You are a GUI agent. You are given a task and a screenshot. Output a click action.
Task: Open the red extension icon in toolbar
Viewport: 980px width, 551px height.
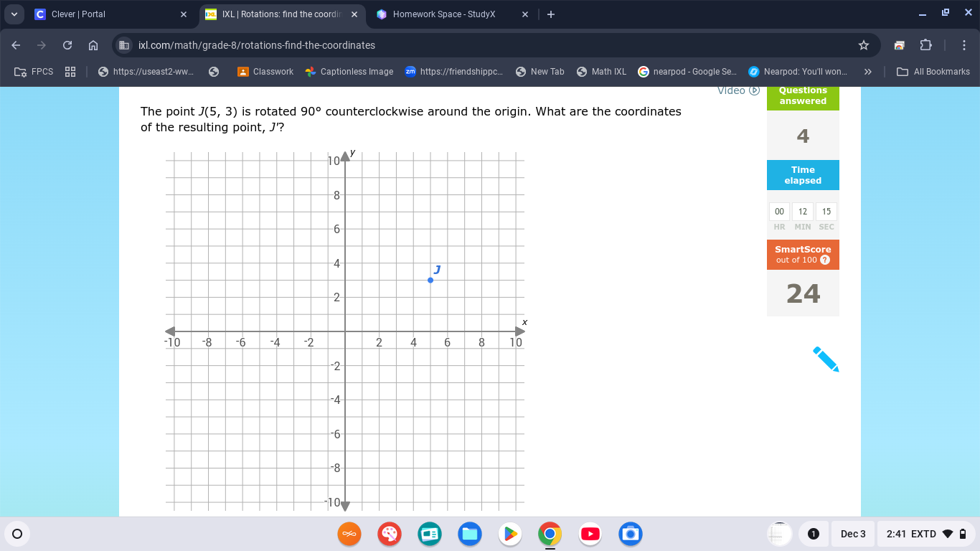click(x=900, y=45)
